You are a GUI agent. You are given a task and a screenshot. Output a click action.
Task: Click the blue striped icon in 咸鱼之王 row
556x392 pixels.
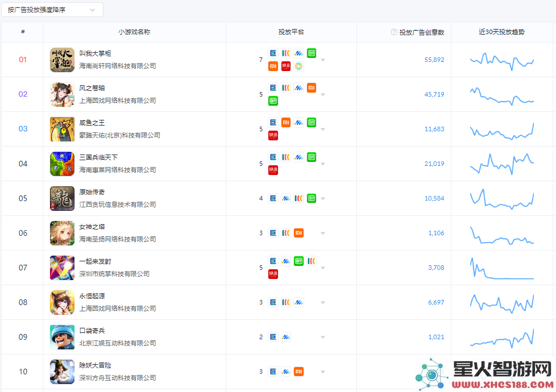point(298,123)
